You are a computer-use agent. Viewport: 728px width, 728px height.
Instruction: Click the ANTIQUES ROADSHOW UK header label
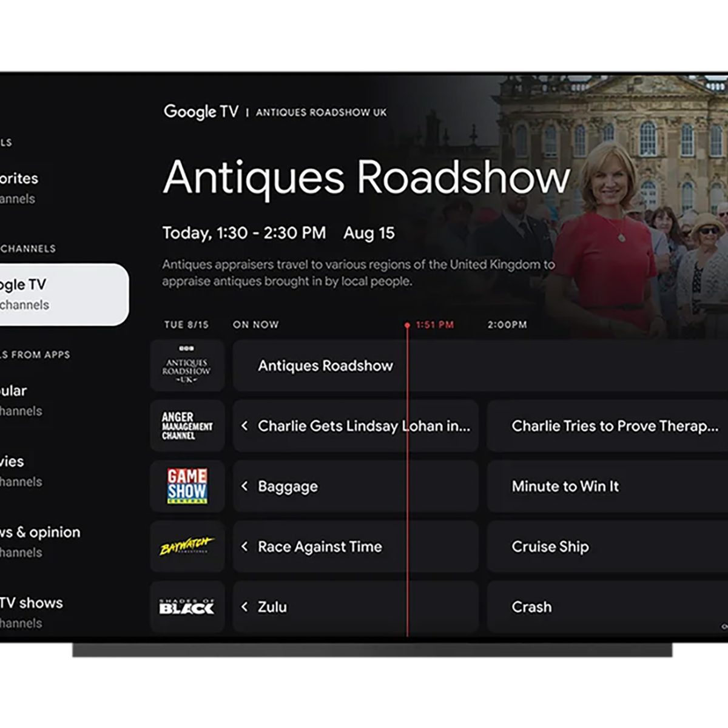[322, 113]
